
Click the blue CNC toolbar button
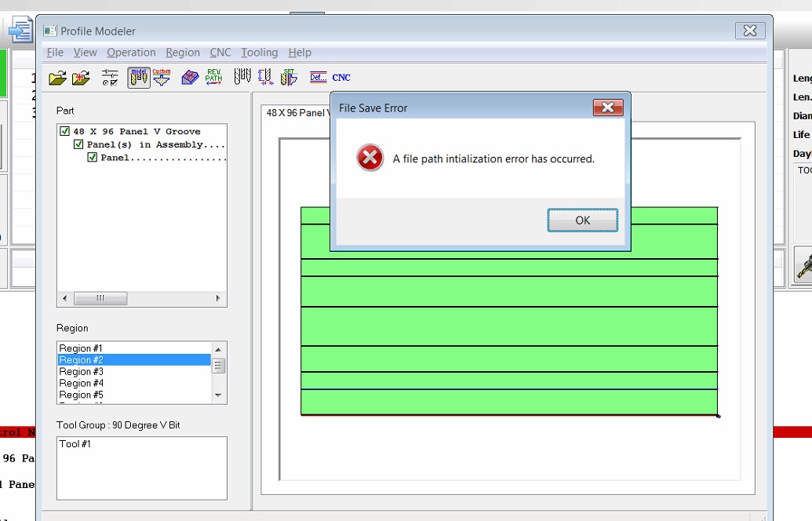(x=341, y=78)
